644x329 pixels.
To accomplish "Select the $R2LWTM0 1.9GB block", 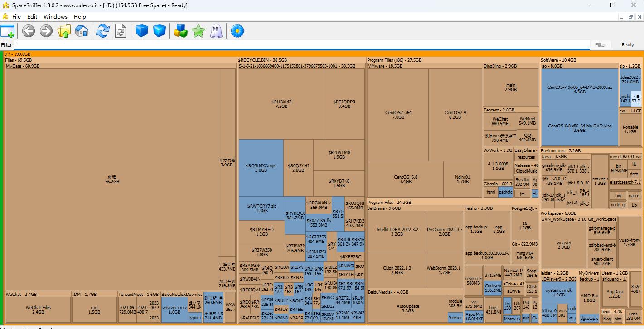I will tap(339, 155).
